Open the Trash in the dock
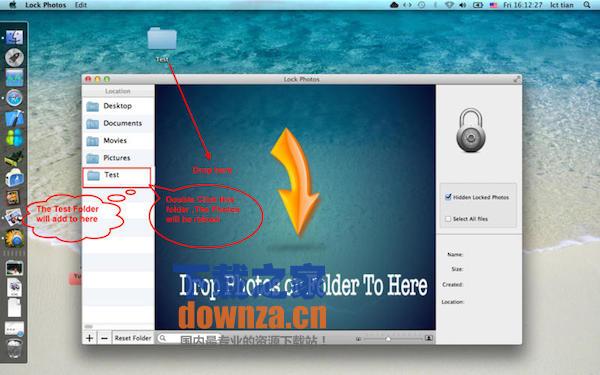Viewport: 600px width, 375px height. pos(14,349)
